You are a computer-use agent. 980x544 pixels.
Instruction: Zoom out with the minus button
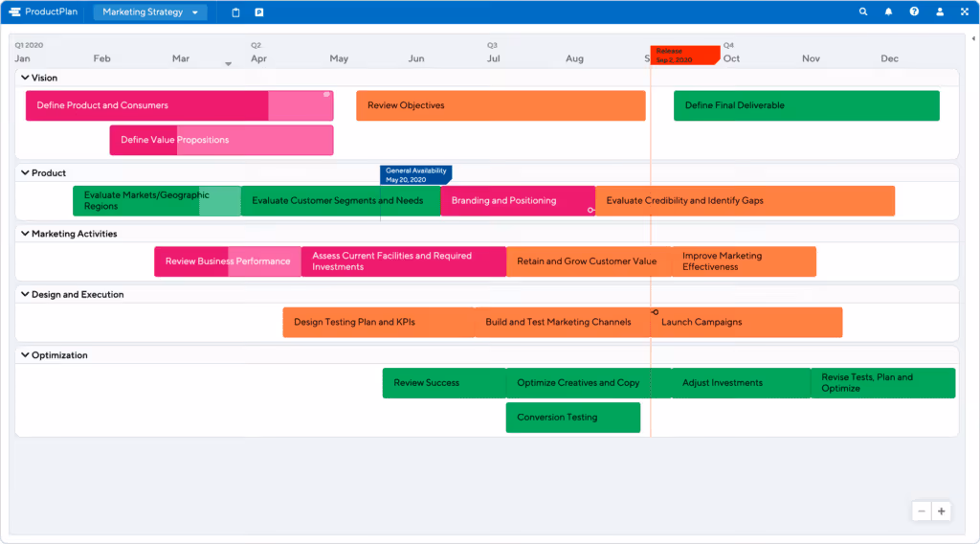[922, 511]
